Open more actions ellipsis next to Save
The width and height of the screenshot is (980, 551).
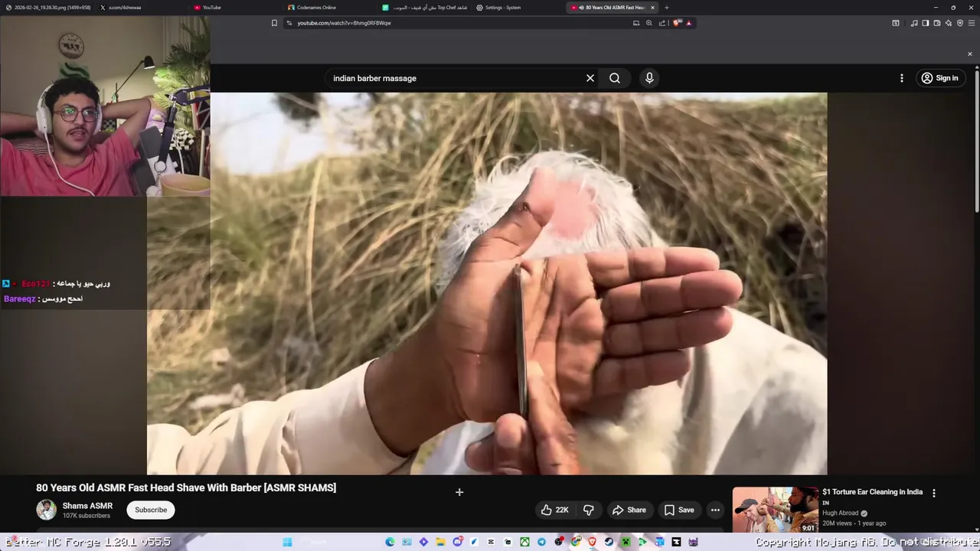[715, 510]
